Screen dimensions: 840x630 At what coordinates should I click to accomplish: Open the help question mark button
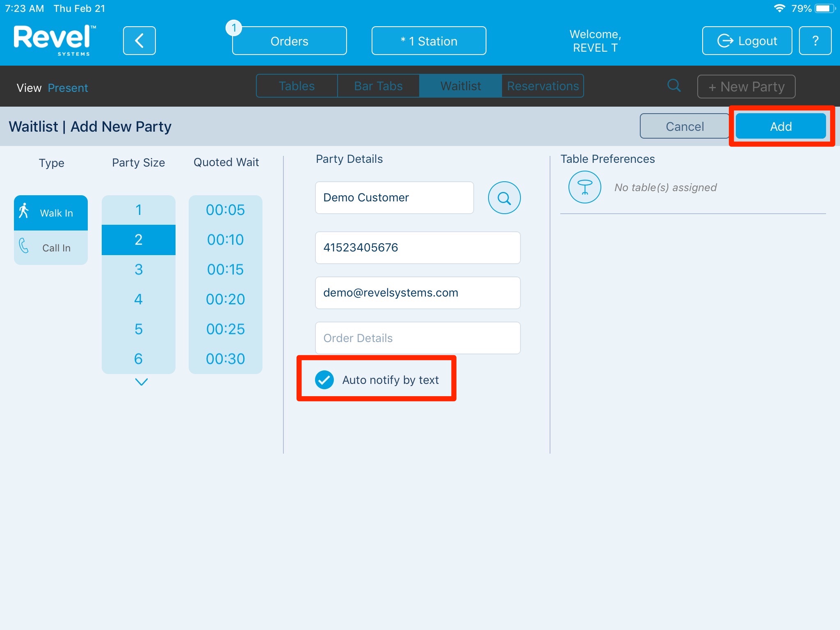coord(815,41)
